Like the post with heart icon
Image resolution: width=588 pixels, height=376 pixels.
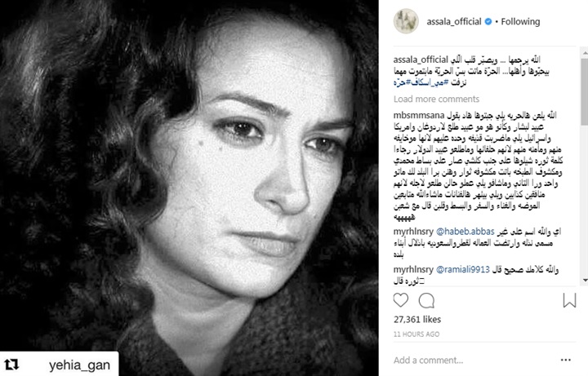[400, 300]
